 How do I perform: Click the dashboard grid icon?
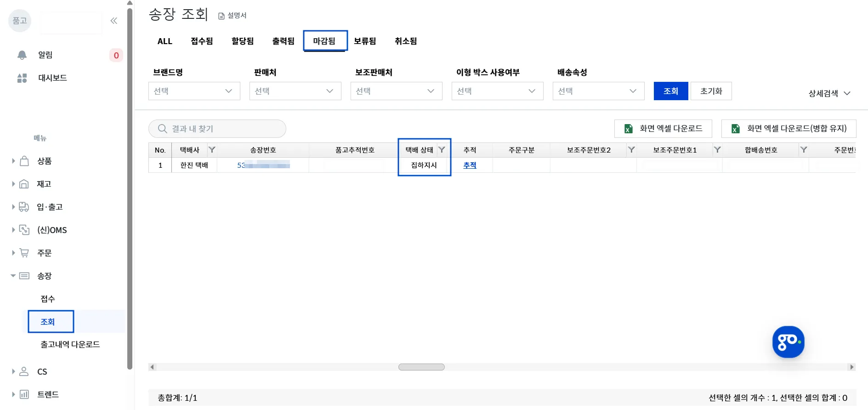coord(22,78)
